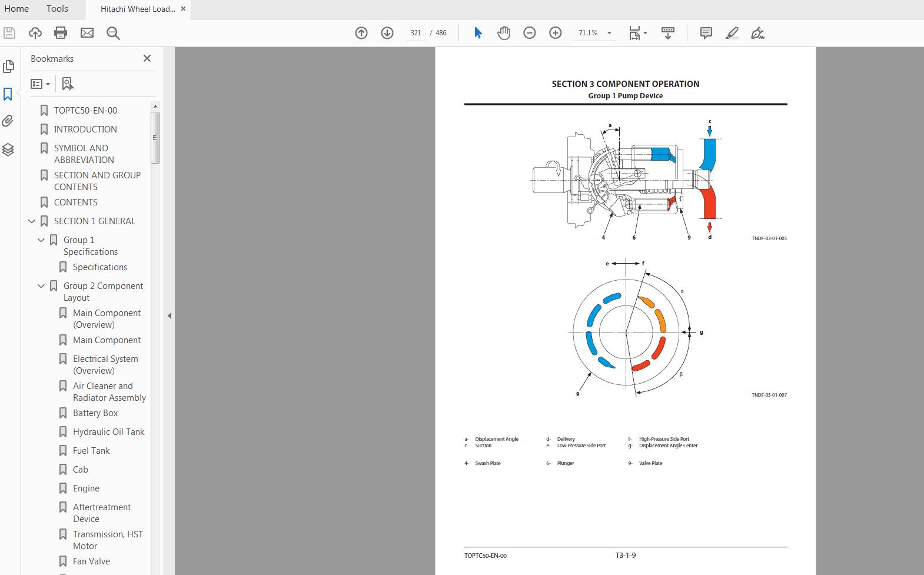Collapse SECTION 1 GENERAL bookmark
This screenshot has width=924, height=575.
point(32,221)
